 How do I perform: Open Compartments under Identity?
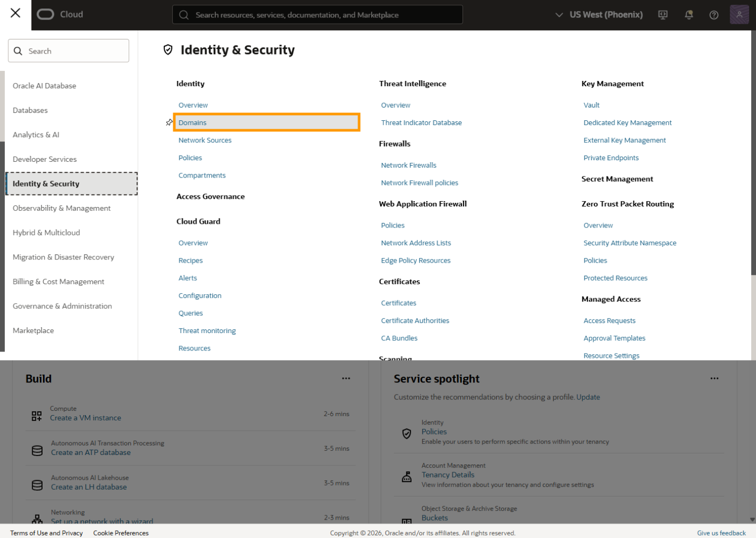[202, 175]
